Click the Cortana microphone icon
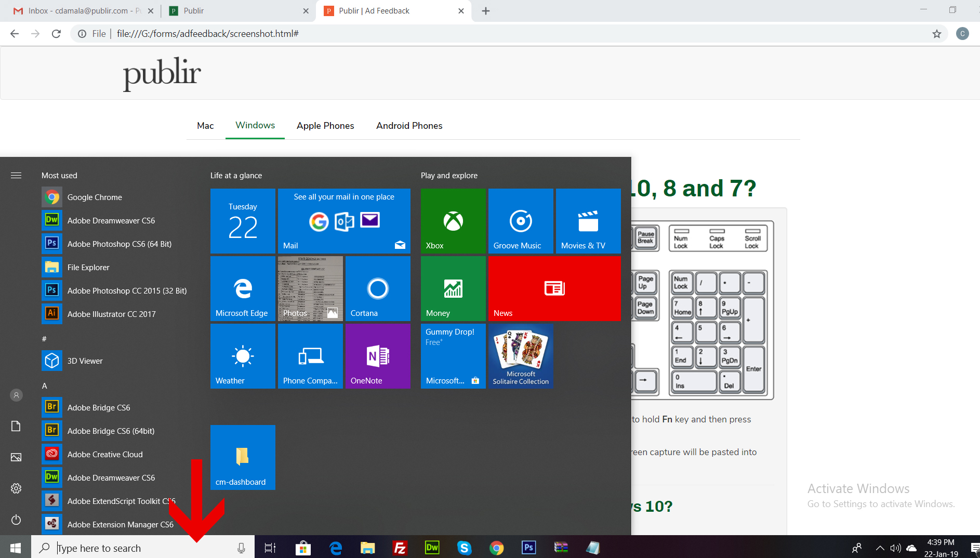Screen dimensions: 980x558 pos(241,548)
